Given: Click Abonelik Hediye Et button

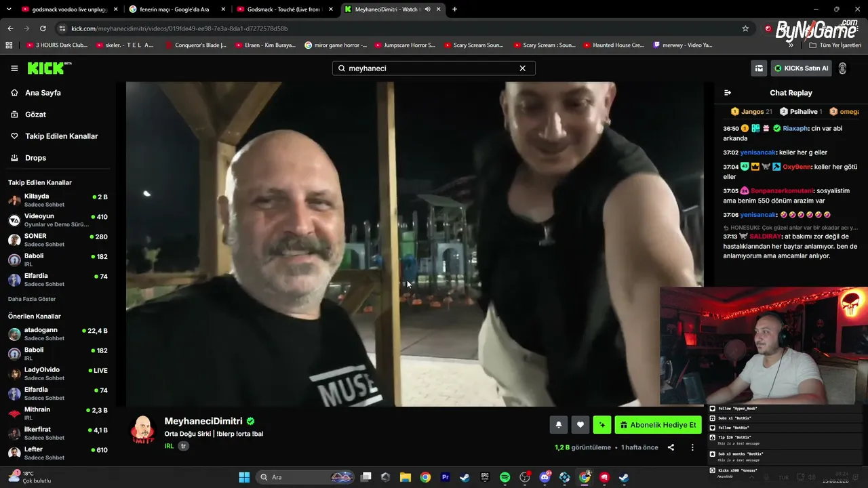Looking at the screenshot, I should [658, 425].
